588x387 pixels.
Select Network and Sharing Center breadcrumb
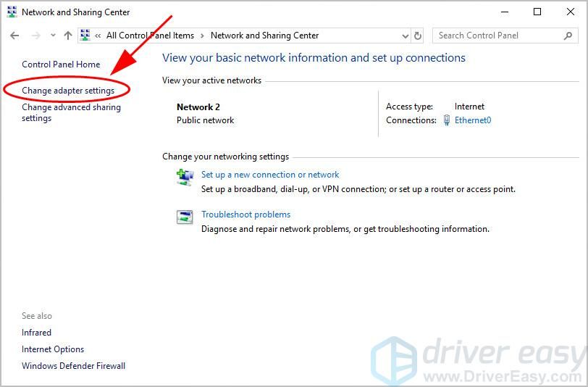coord(264,36)
